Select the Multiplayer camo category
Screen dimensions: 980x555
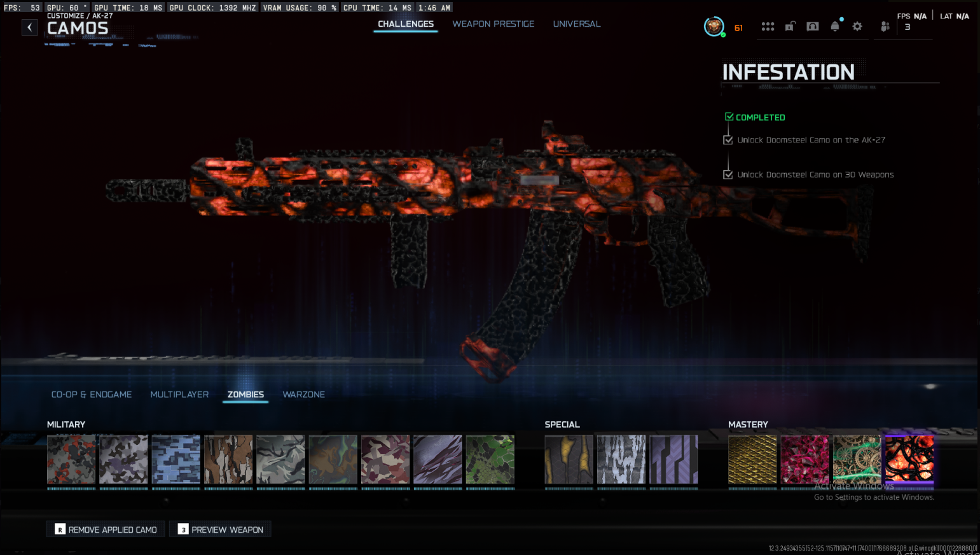[179, 395]
